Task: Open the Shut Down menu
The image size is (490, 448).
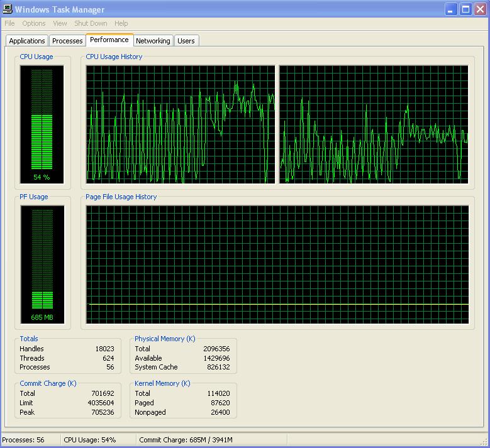Action: click(x=91, y=23)
